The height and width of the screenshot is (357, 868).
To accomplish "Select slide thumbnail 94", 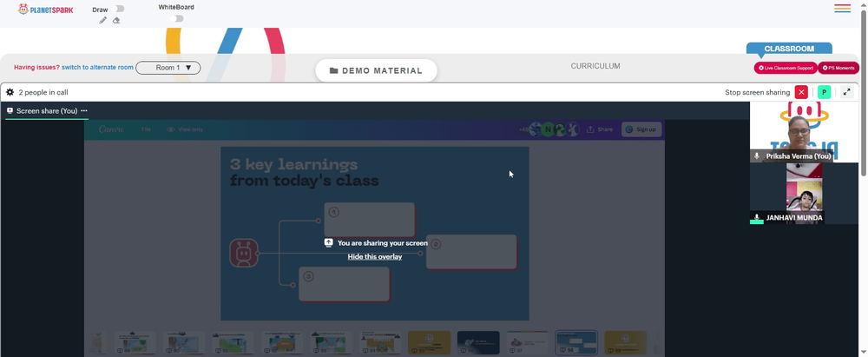I will pos(380,343).
